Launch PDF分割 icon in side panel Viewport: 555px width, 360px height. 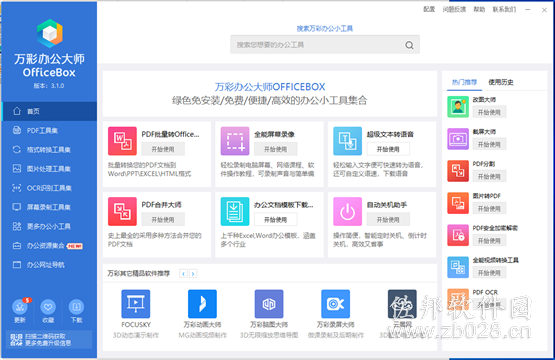458,171
